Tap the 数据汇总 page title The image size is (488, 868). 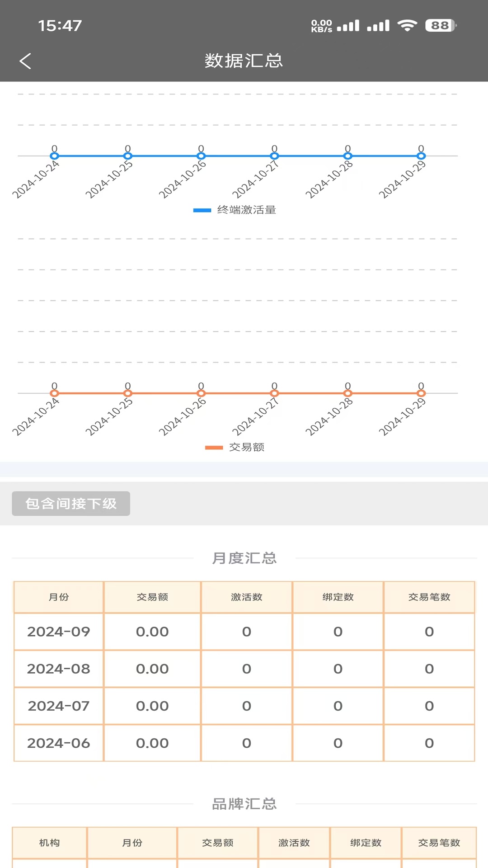pyautogui.click(x=244, y=61)
